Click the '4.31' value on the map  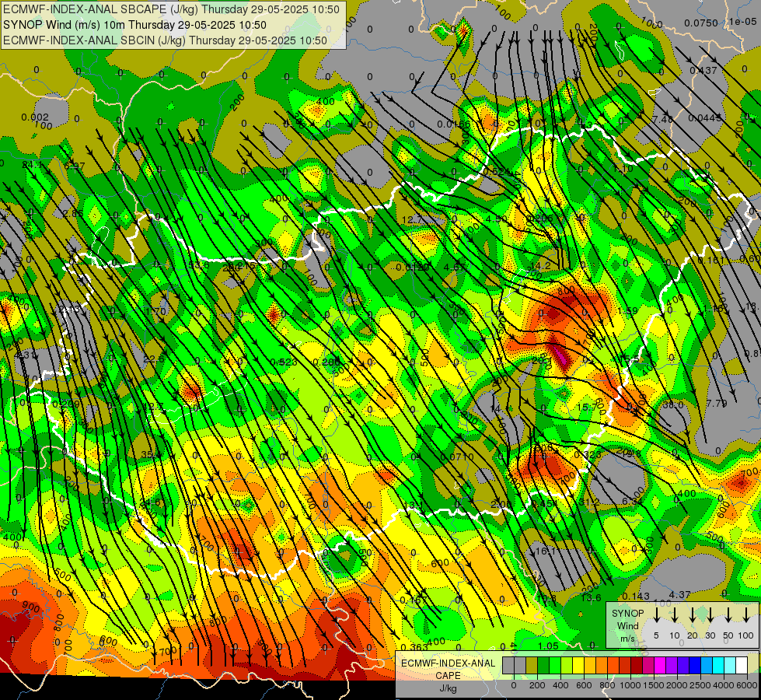pyautogui.click(x=25, y=355)
